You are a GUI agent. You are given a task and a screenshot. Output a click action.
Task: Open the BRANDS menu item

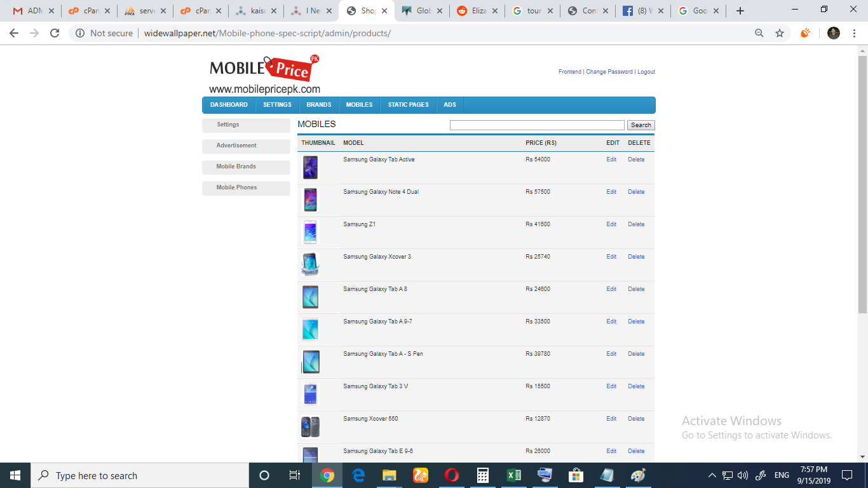319,105
